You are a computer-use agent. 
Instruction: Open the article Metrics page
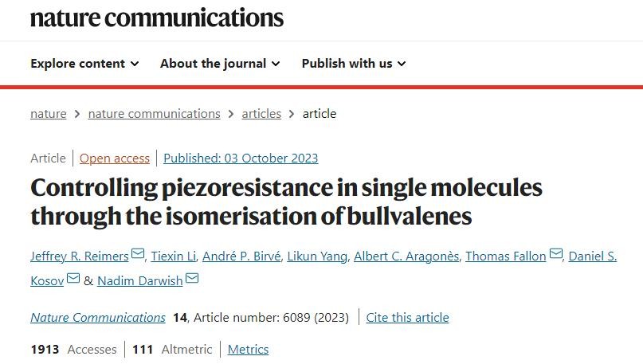tap(248, 349)
